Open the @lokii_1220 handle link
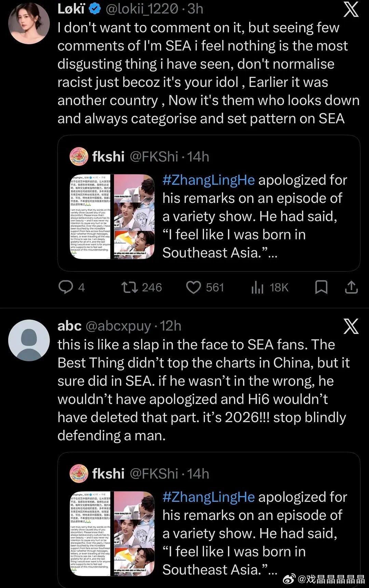 click(x=142, y=9)
